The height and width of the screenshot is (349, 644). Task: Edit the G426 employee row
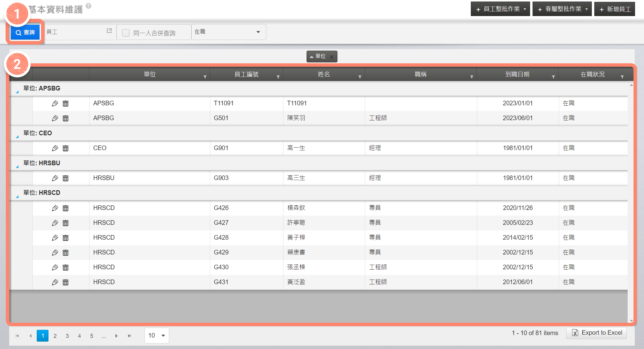(55, 208)
